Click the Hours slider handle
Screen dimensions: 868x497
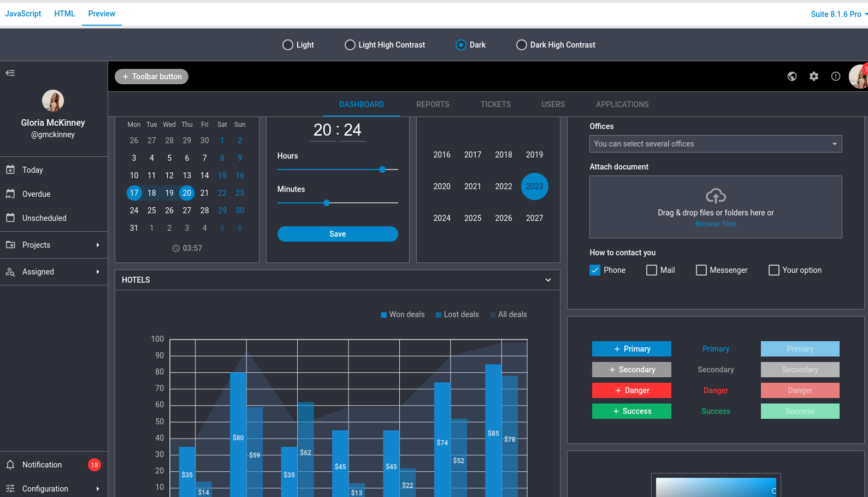click(x=382, y=169)
